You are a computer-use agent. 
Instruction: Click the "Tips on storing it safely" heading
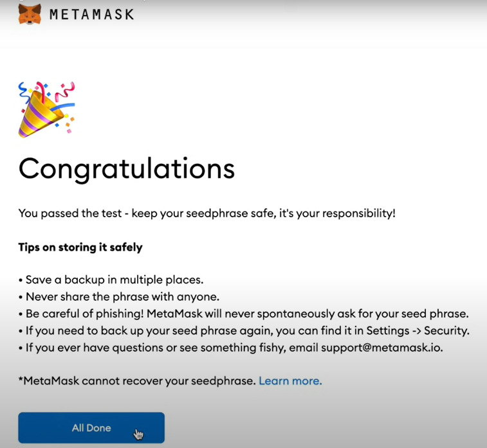point(80,247)
